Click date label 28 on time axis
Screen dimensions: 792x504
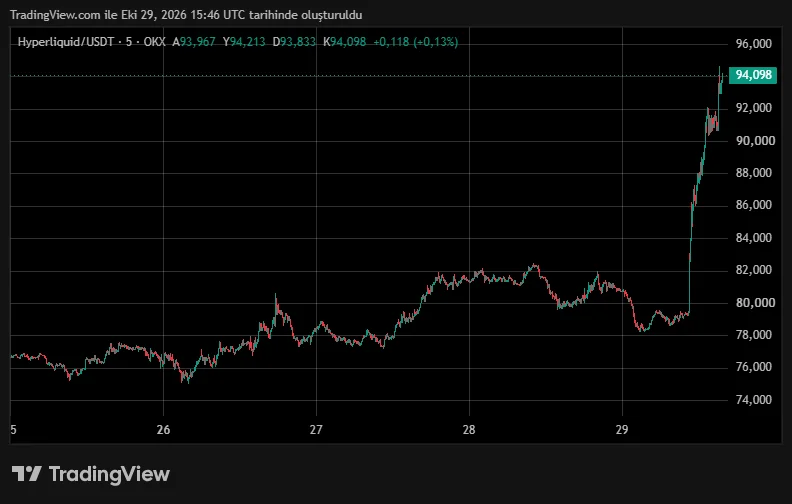(469, 430)
